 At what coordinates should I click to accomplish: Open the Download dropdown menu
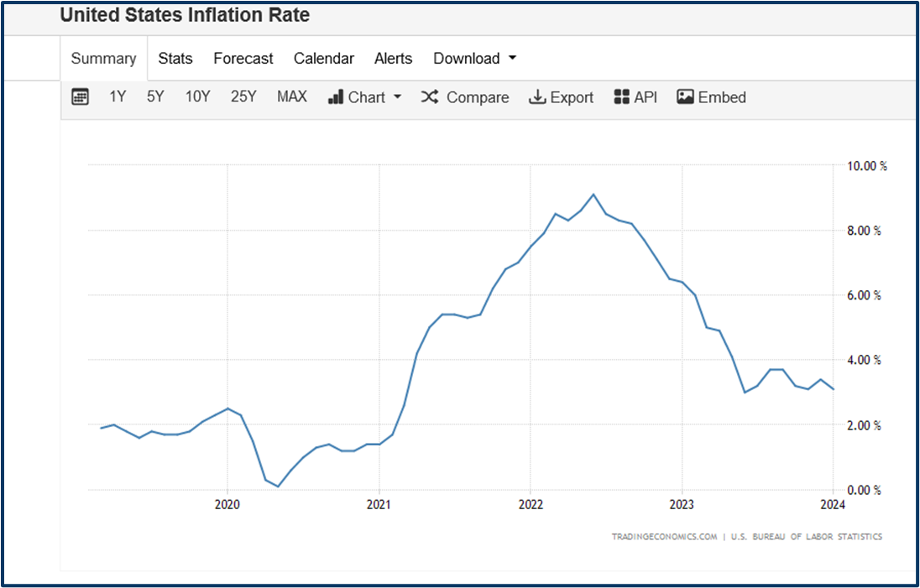pyautogui.click(x=467, y=58)
